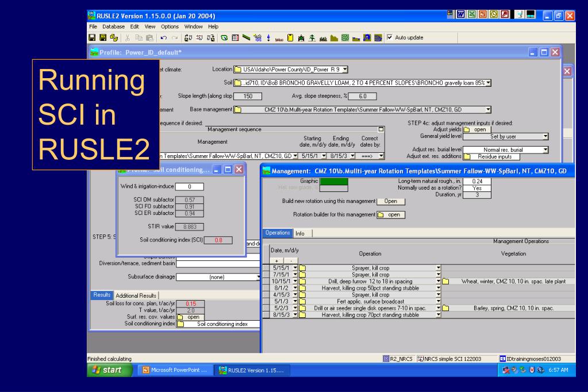588x392 pixels.
Task: Open dropdown for Fert applic. surface broadcast operation
Action: coord(438,302)
